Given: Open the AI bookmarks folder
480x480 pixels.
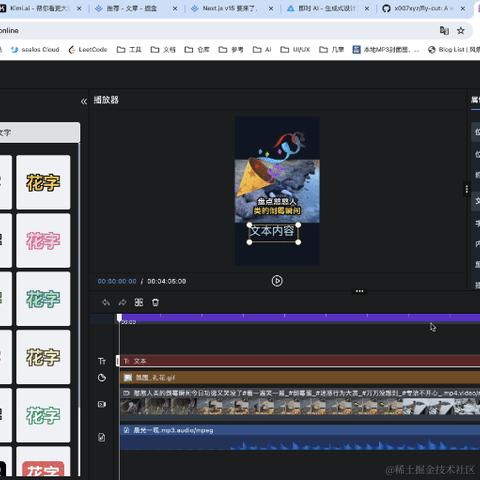Looking at the screenshot, I should (262, 50).
